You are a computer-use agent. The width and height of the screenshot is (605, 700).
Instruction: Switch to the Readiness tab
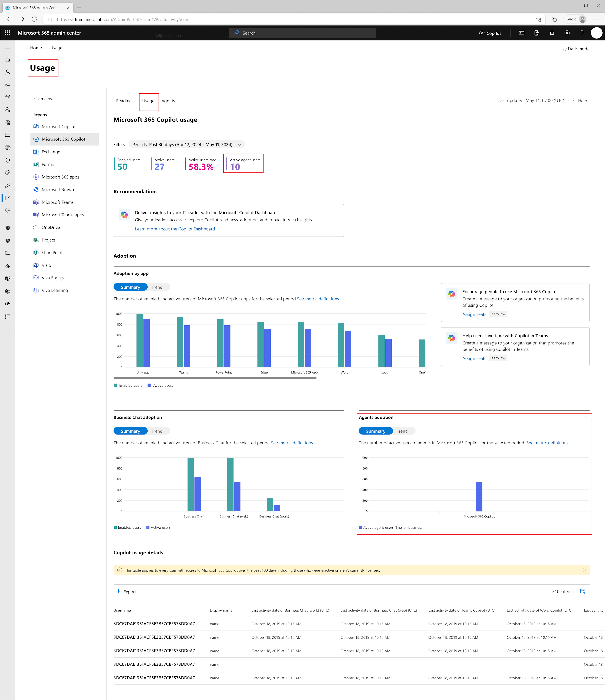click(126, 101)
